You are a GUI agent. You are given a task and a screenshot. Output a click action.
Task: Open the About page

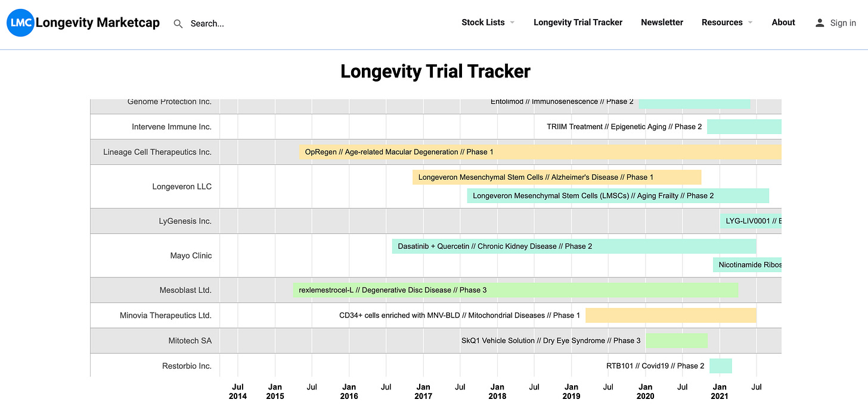pyautogui.click(x=783, y=23)
